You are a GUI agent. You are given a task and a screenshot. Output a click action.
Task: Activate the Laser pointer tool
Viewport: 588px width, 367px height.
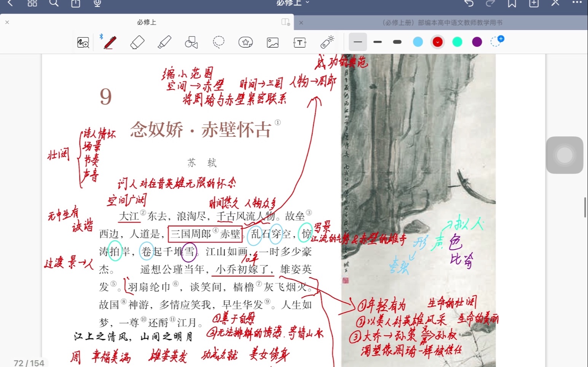click(327, 42)
